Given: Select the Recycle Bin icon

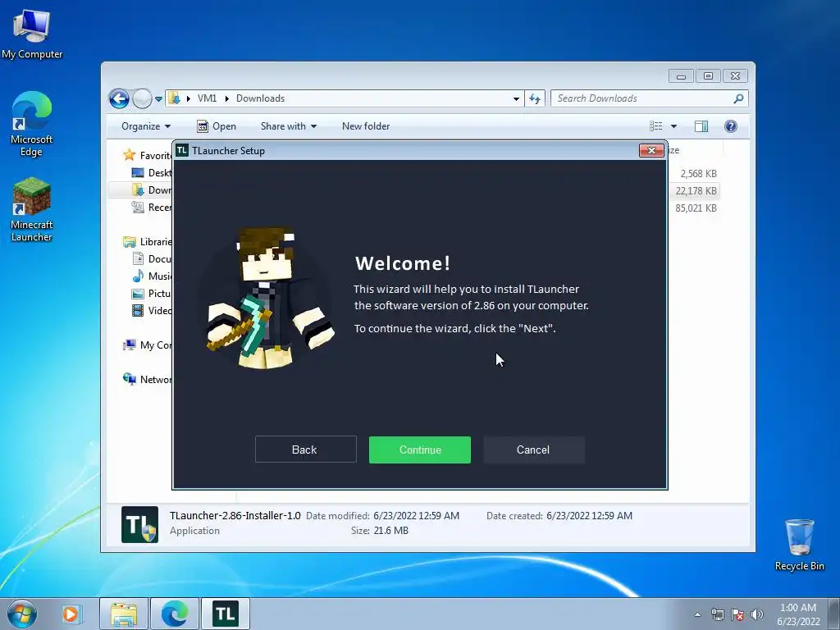Looking at the screenshot, I should point(799,545).
